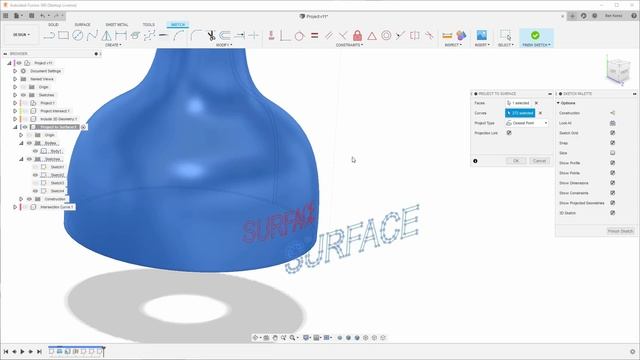The image size is (640, 360).
Task: Switch to the Sheet Metal tab
Action: tap(117, 25)
